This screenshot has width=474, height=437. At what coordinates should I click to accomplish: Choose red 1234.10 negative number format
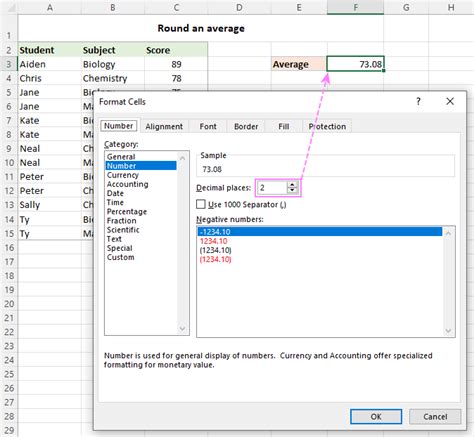point(320,241)
